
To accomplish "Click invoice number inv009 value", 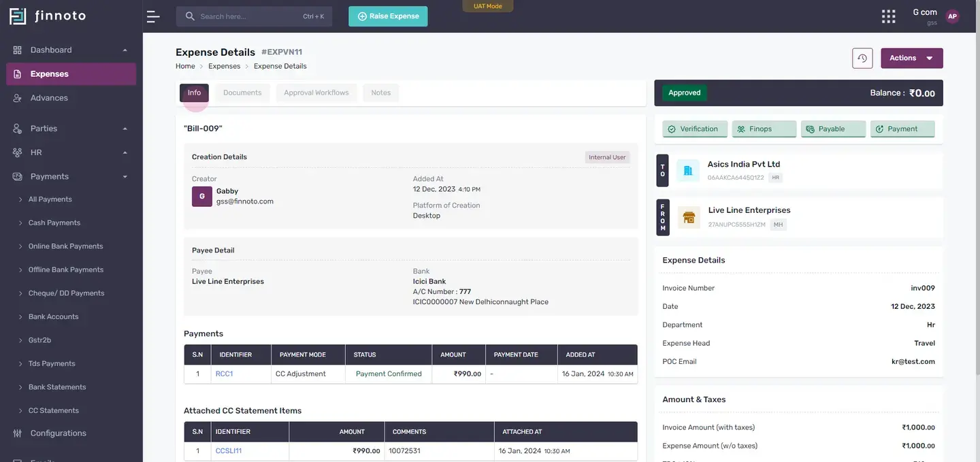I will pyautogui.click(x=923, y=288).
